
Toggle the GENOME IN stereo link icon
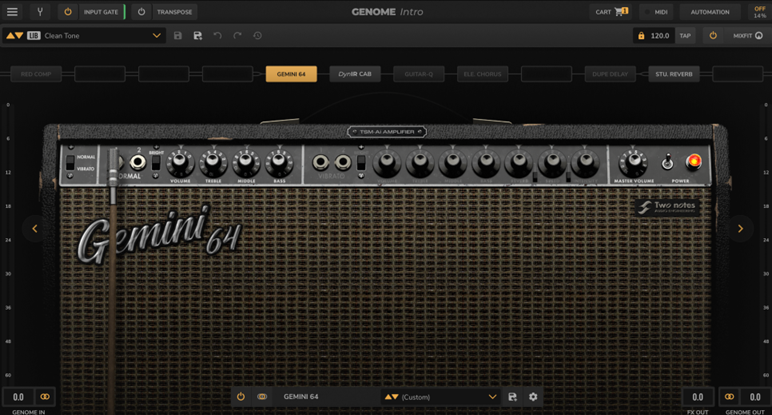[x=45, y=397]
